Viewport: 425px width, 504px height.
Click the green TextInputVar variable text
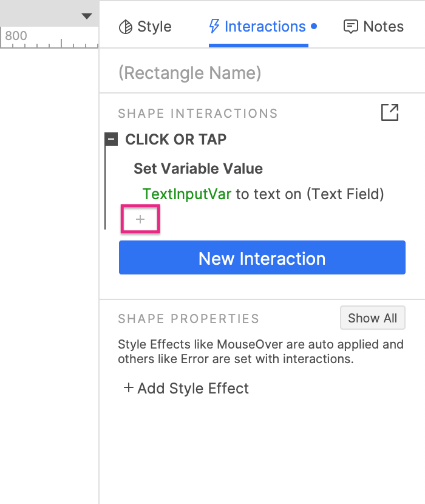186,194
